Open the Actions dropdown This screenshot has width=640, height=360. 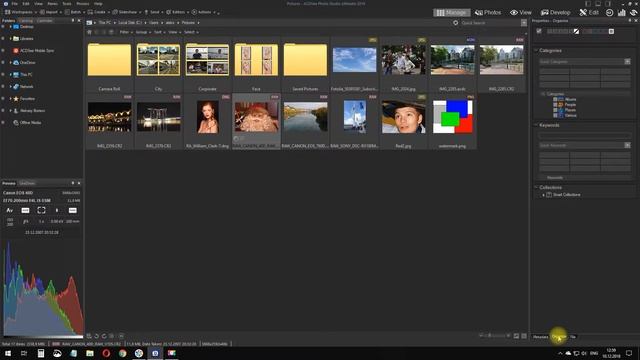click(x=203, y=12)
